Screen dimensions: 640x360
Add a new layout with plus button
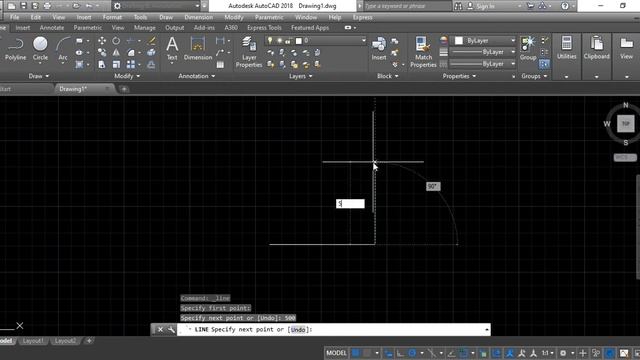89,341
